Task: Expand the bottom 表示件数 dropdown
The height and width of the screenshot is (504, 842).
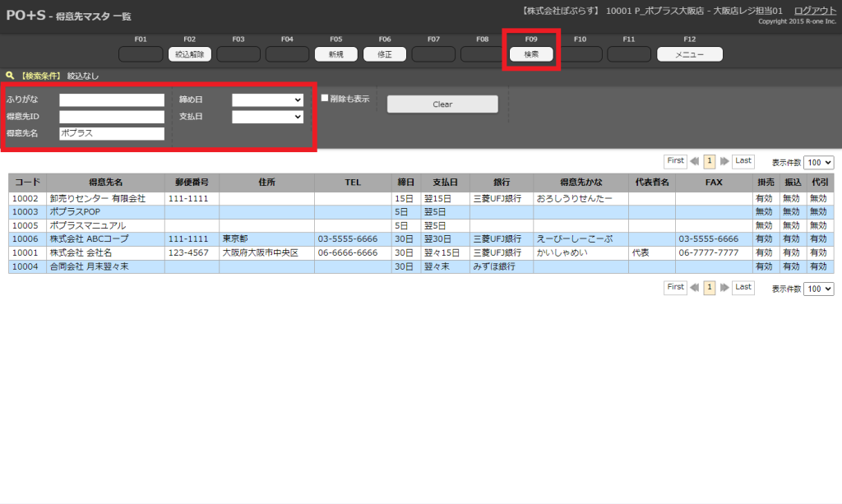Action: [819, 289]
